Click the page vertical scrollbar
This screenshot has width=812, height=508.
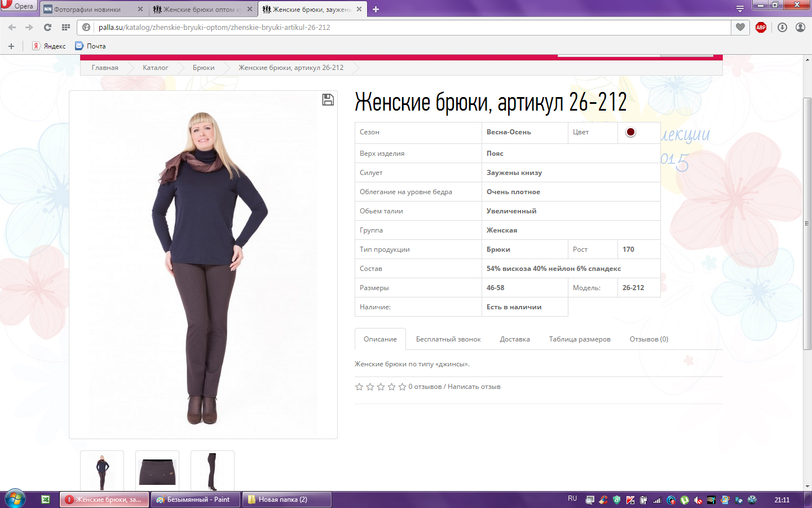coord(807,224)
